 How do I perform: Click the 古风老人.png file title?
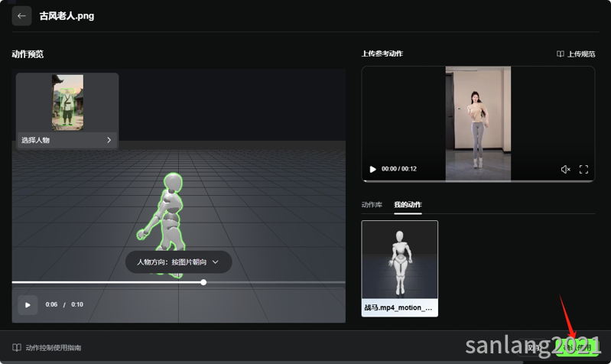67,16
